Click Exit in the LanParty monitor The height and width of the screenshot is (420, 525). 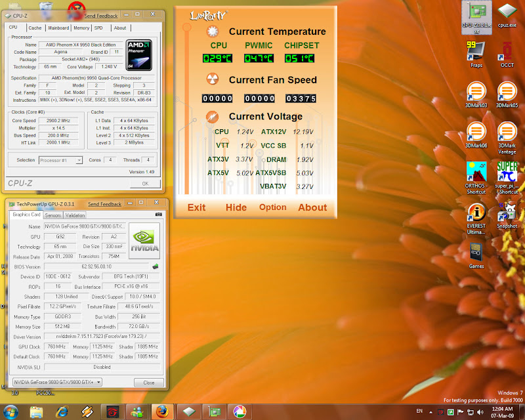(x=196, y=207)
